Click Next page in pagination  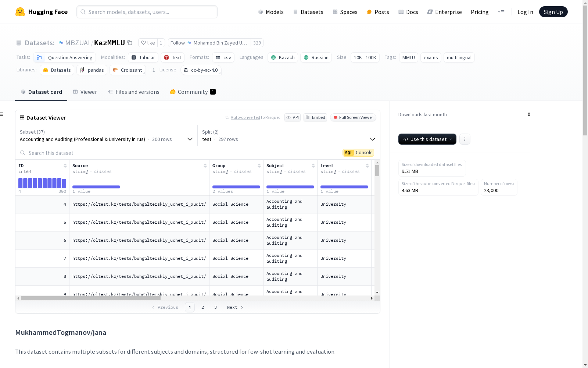[x=235, y=307]
